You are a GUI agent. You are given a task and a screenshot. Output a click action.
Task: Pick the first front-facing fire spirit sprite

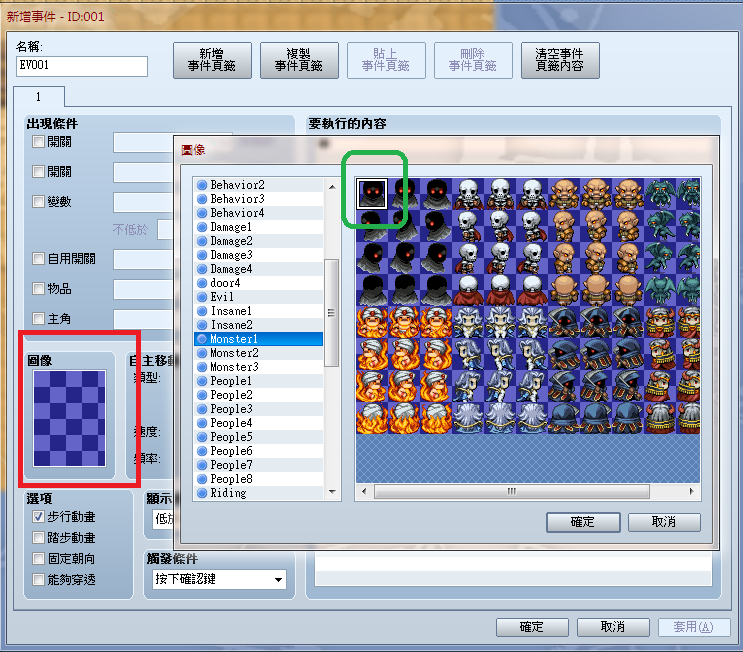(372, 322)
